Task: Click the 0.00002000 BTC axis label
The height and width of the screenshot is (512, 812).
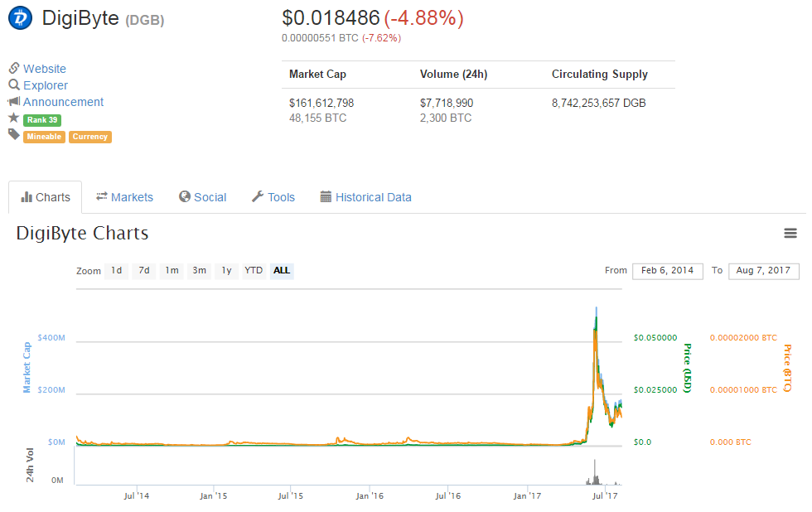Action: [744, 337]
